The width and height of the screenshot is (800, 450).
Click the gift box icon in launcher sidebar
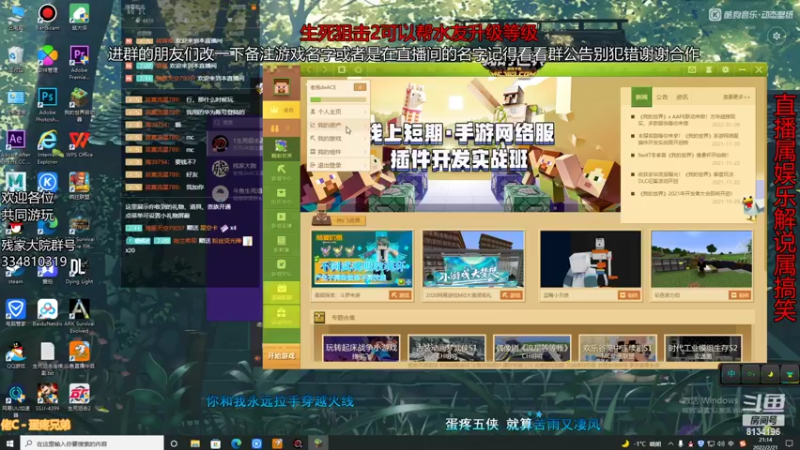(281, 315)
